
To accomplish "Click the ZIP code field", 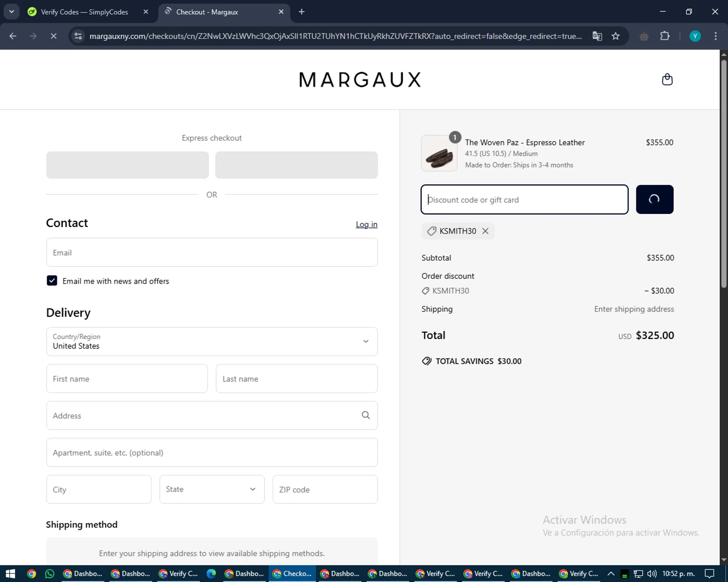I will (x=325, y=489).
